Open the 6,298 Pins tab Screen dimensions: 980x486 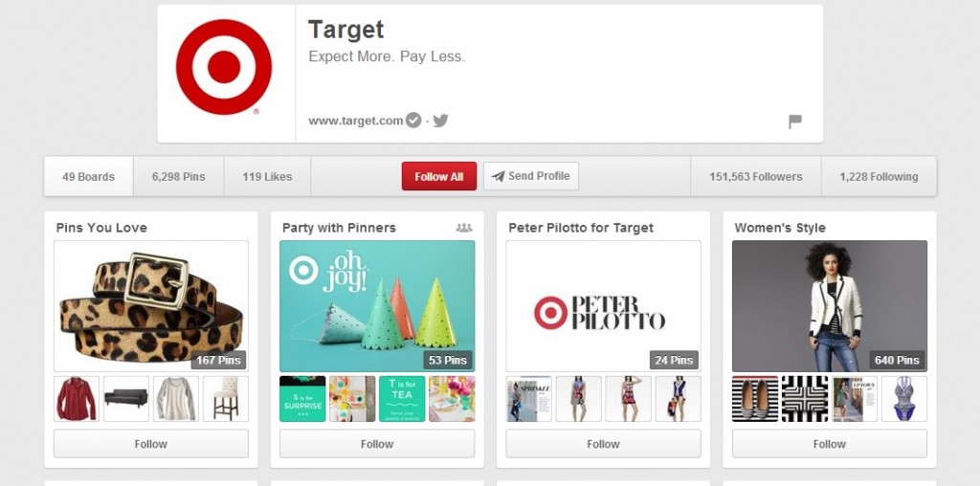point(179,177)
